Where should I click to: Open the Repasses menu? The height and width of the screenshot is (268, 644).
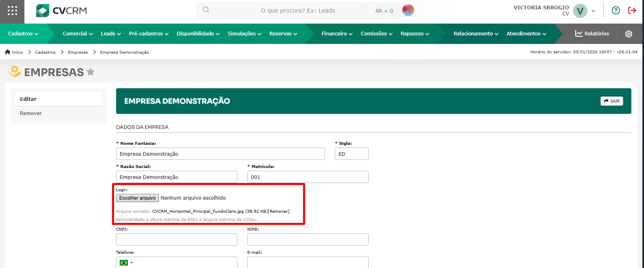point(415,34)
